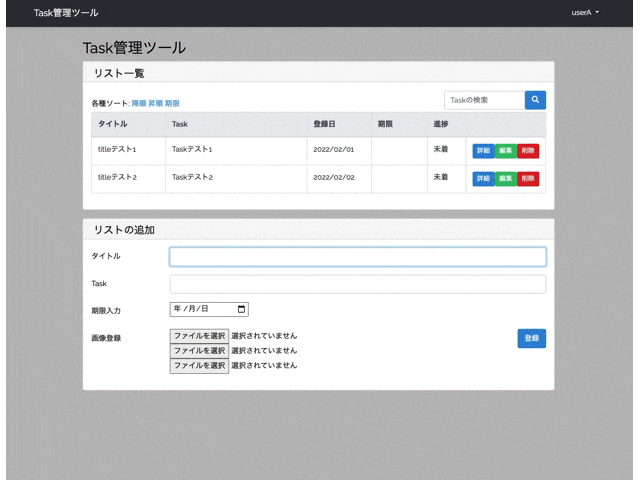Screen dimensions: 640x480
Task: Click the 期限入力 label
Action: pyautogui.click(x=106, y=311)
